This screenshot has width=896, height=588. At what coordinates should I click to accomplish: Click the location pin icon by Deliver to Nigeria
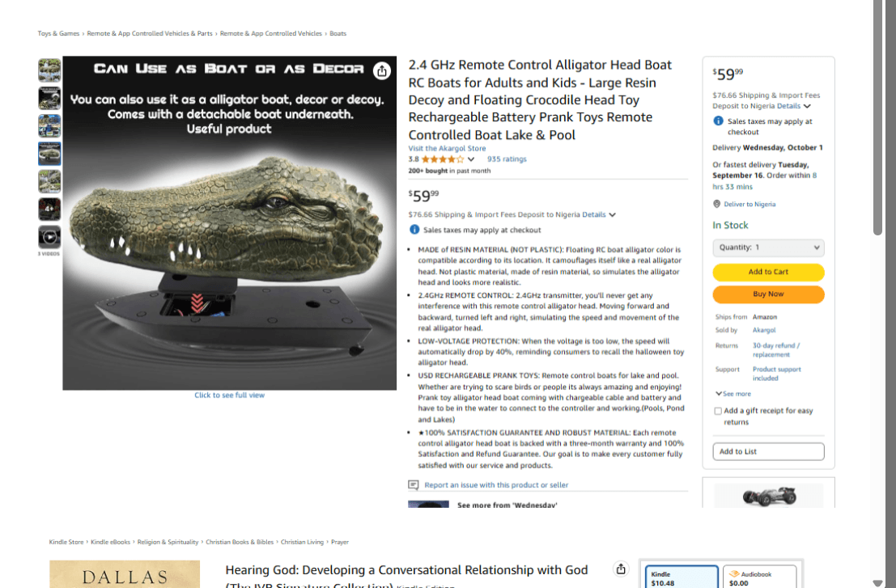(716, 204)
